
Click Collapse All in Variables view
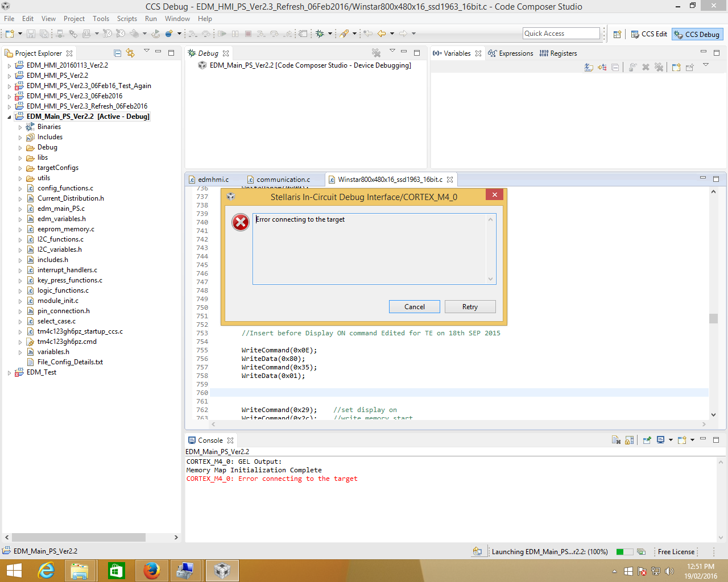615,67
